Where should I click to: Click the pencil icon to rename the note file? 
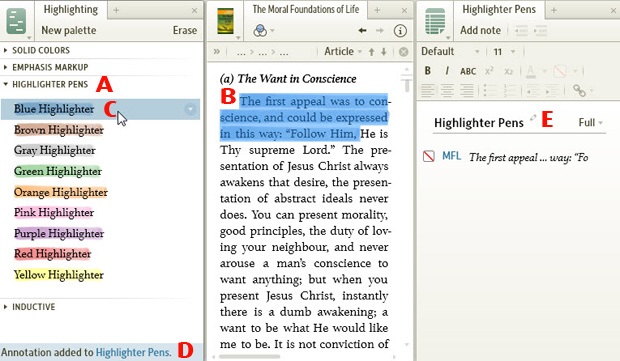[x=533, y=117]
